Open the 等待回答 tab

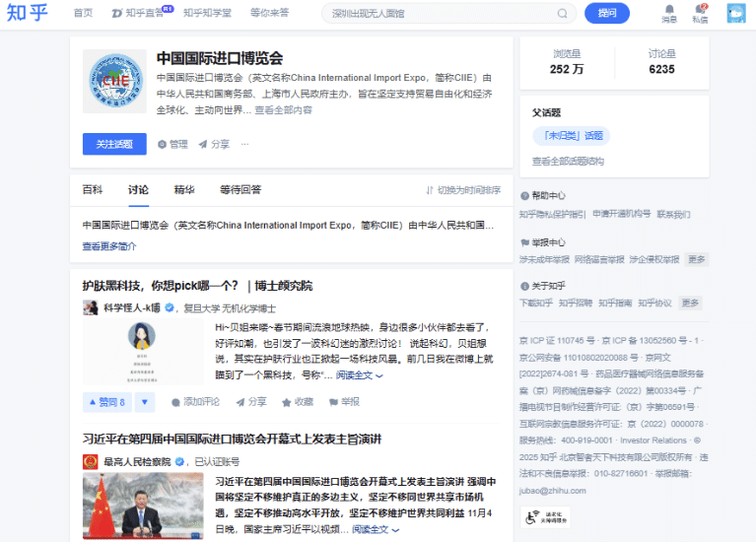coord(241,190)
